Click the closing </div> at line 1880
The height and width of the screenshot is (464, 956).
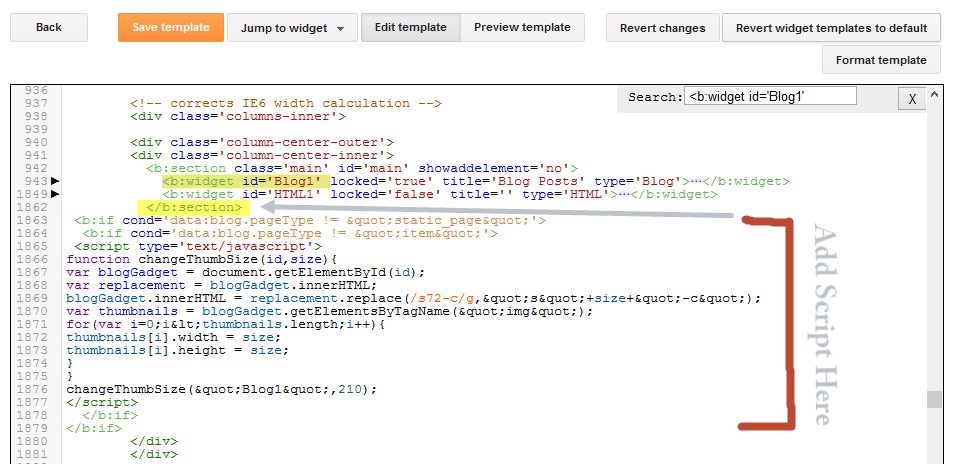[154, 441]
